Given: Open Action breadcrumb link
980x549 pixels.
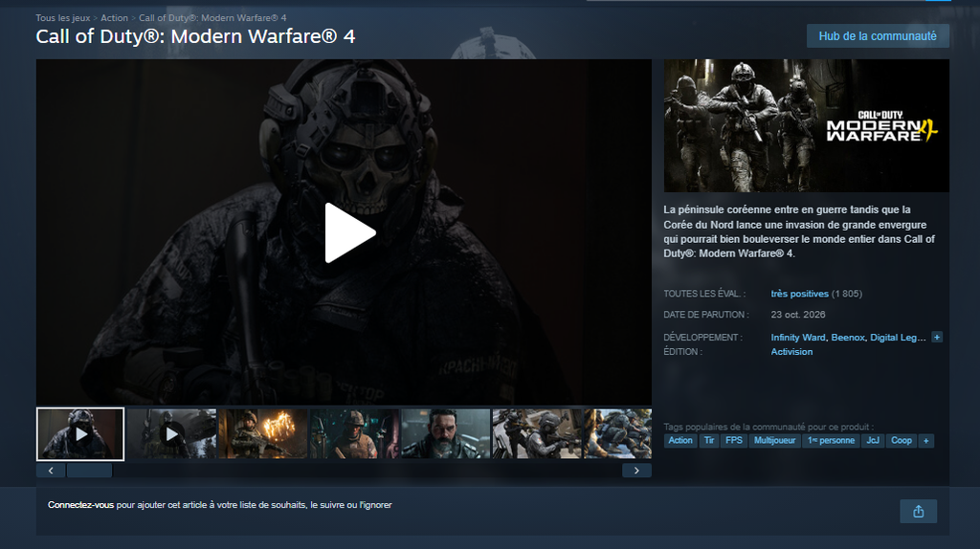Looking at the screenshot, I should tap(115, 18).
